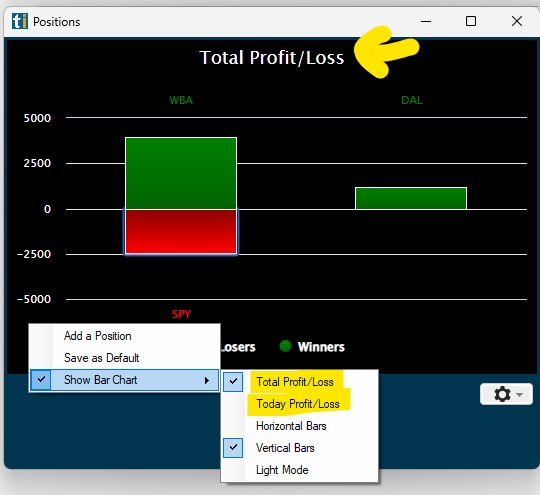Open the dropdown arrow beside the gear
The height and width of the screenshot is (495, 540).
(x=520, y=394)
